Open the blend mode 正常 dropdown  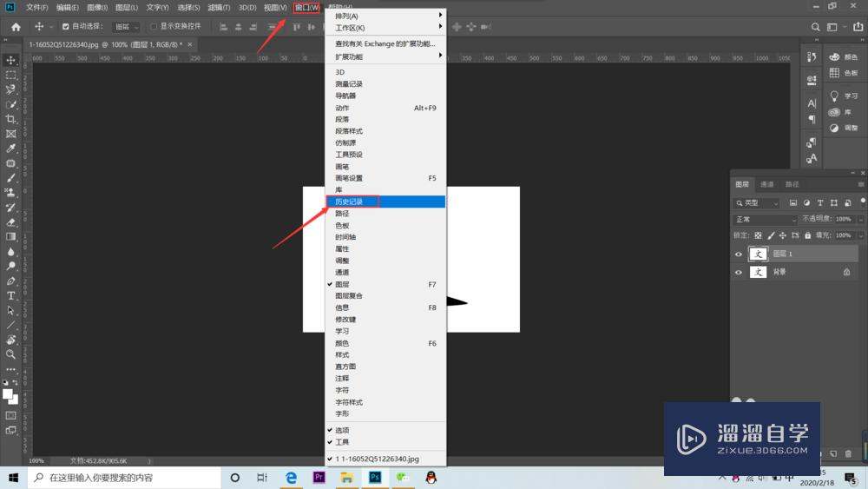click(x=766, y=220)
